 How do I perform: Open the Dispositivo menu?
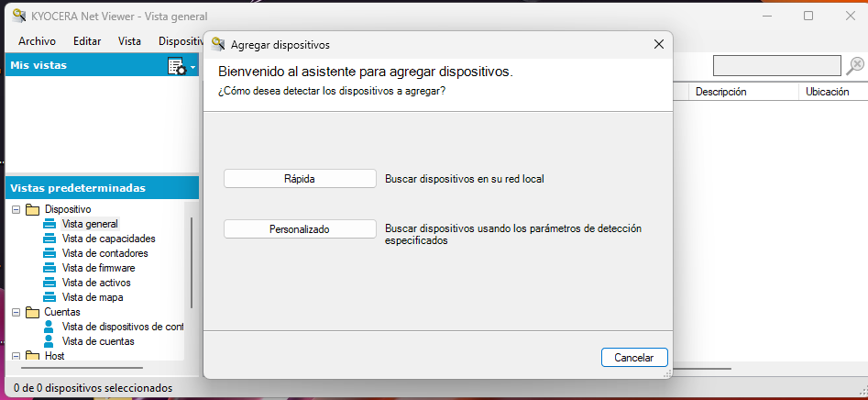pyautogui.click(x=179, y=41)
